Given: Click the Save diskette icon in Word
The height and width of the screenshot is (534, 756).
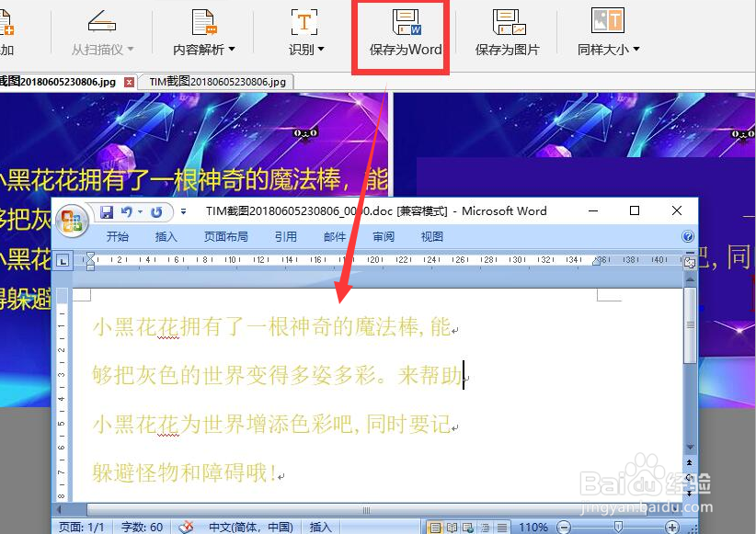Looking at the screenshot, I should pos(108,210).
